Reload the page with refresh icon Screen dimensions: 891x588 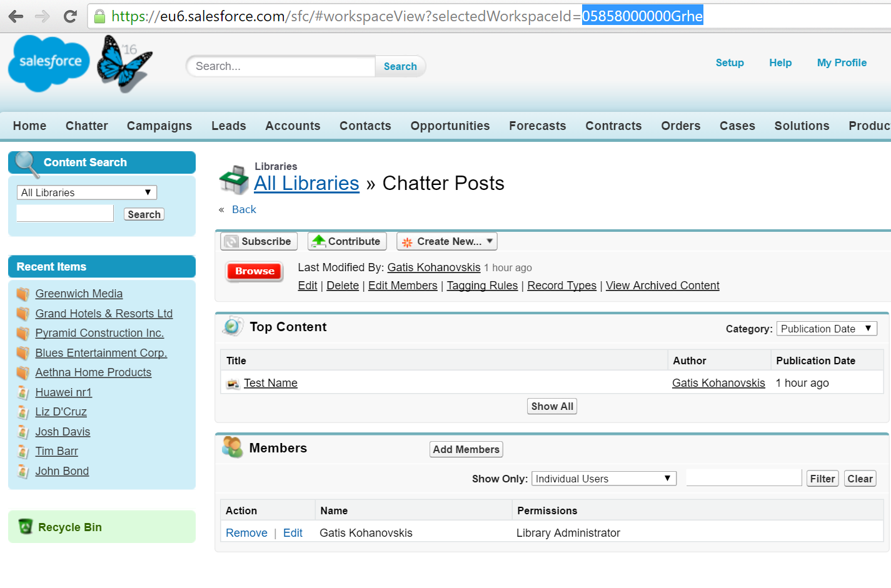coord(70,16)
